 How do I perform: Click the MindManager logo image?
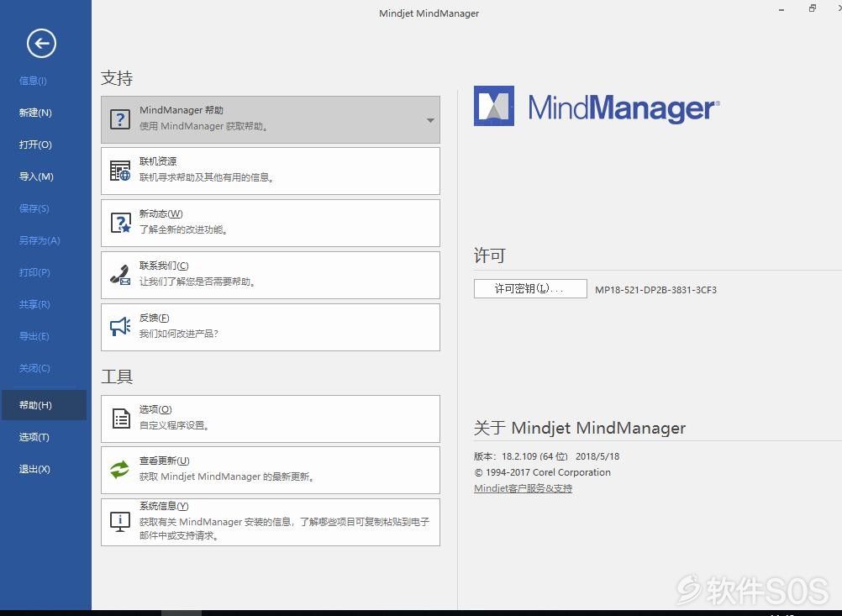click(x=597, y=107)
